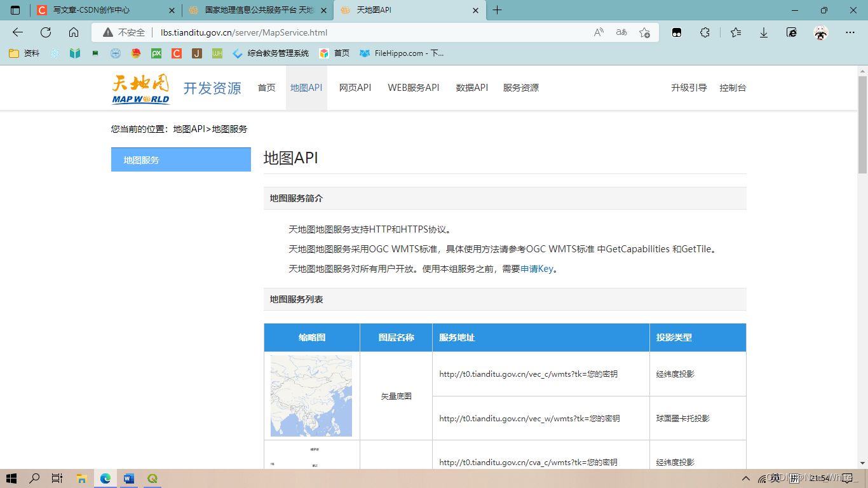Image resolution: width=868 pixels, height=488 pixels.
Task: Open the 首页 navigation item
Action: [x=267, y=88]
